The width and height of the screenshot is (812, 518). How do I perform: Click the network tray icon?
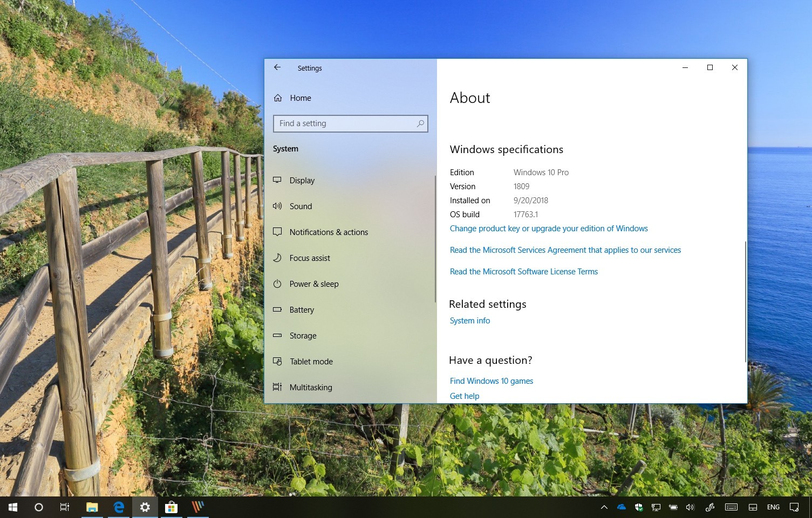pyautogui.click(x=656, y=507)
